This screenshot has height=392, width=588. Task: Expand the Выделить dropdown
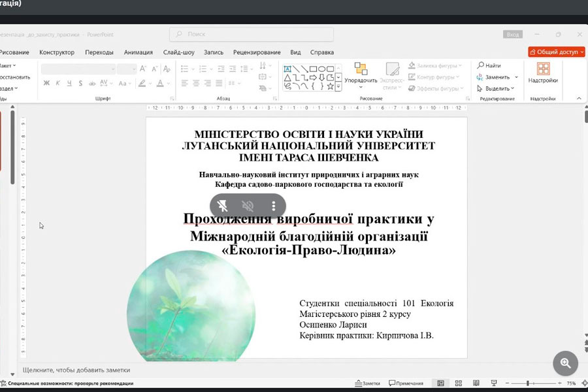(x=513, y=88)
